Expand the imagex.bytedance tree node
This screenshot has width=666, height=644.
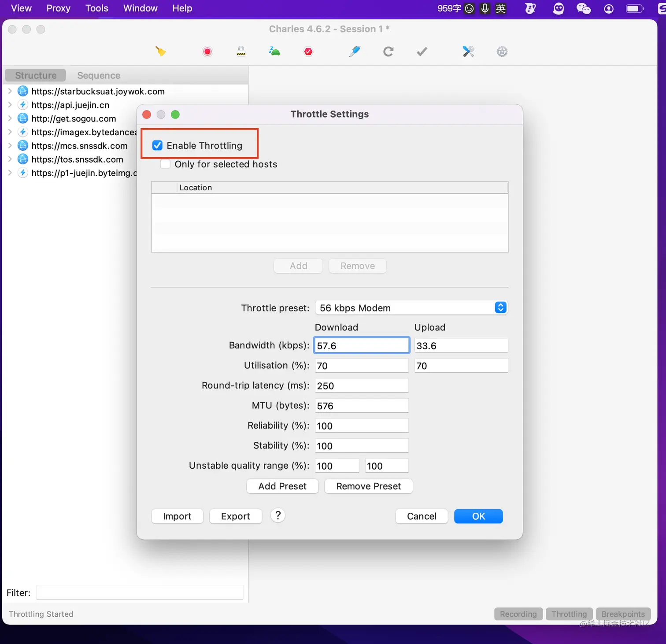(10, 132)
